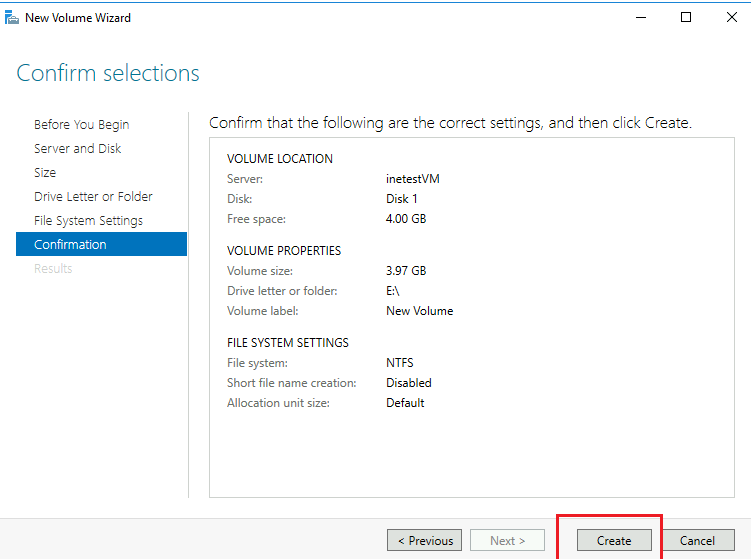Click the Disk 1 value
751x559 pixels.
click(x=402, y=199)
